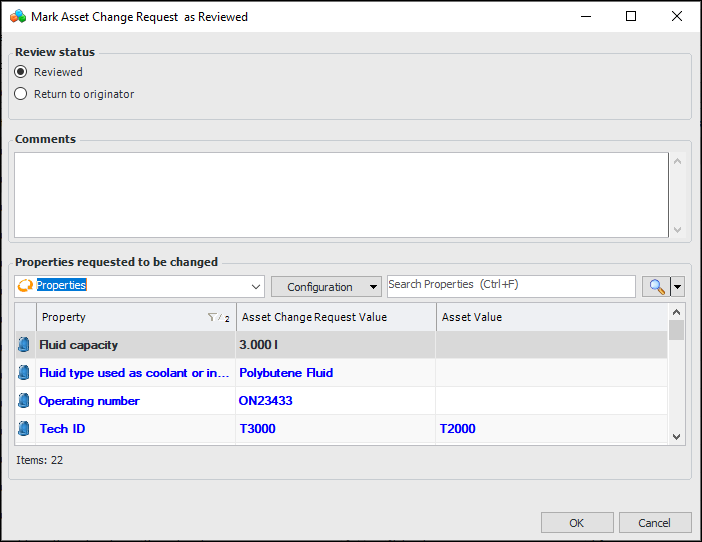Click into the Search Properties field
This screenshot has width=702, height=542.
point(510,285)
